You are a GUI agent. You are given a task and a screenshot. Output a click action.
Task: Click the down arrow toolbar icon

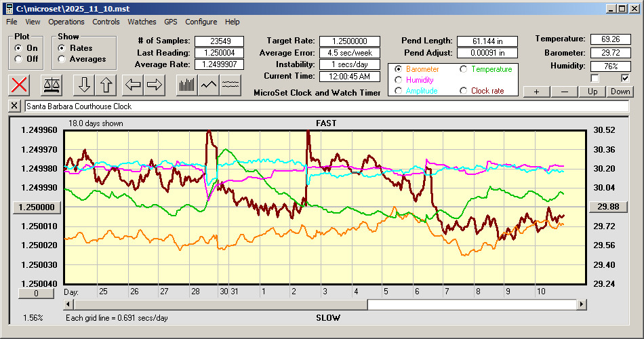[x=84, y=85]
